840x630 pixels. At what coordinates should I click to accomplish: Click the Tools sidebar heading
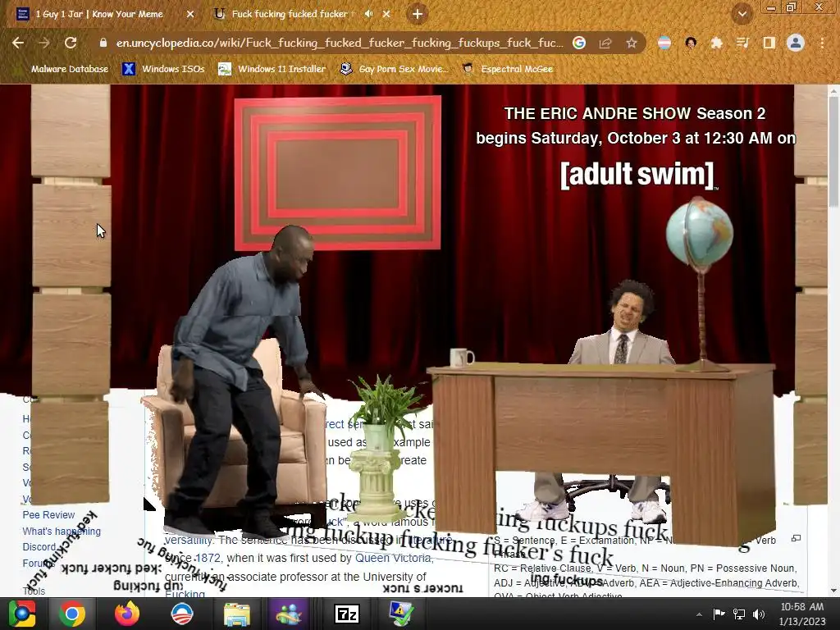34,591
